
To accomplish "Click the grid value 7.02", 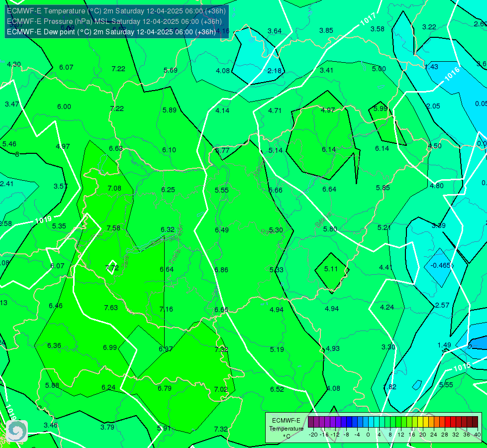I will pos(221,389).
